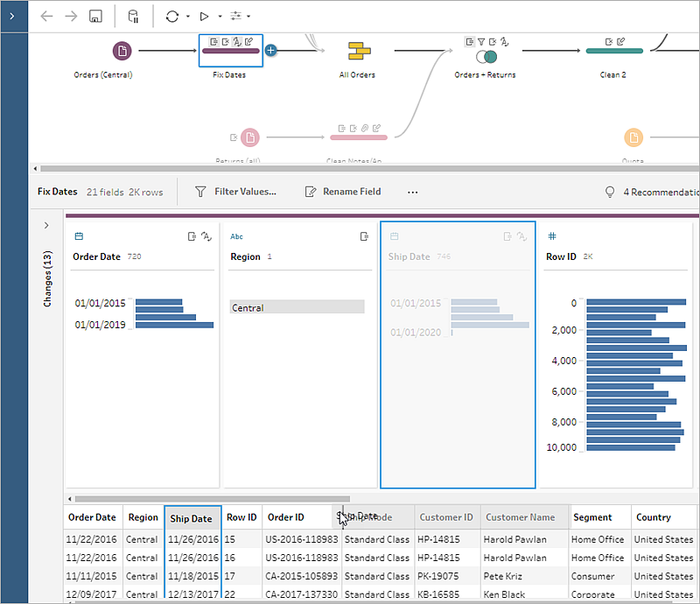Click the Redo forward arrow

71,17
